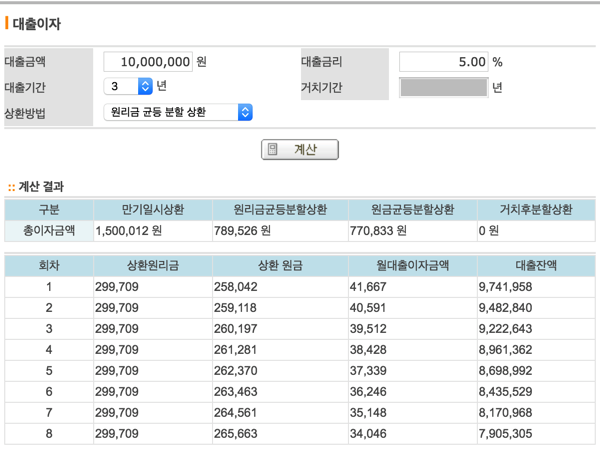Click the 회차 column header
Image resolution: width=600 pixels, height=450 pixels.
(49, 265)
